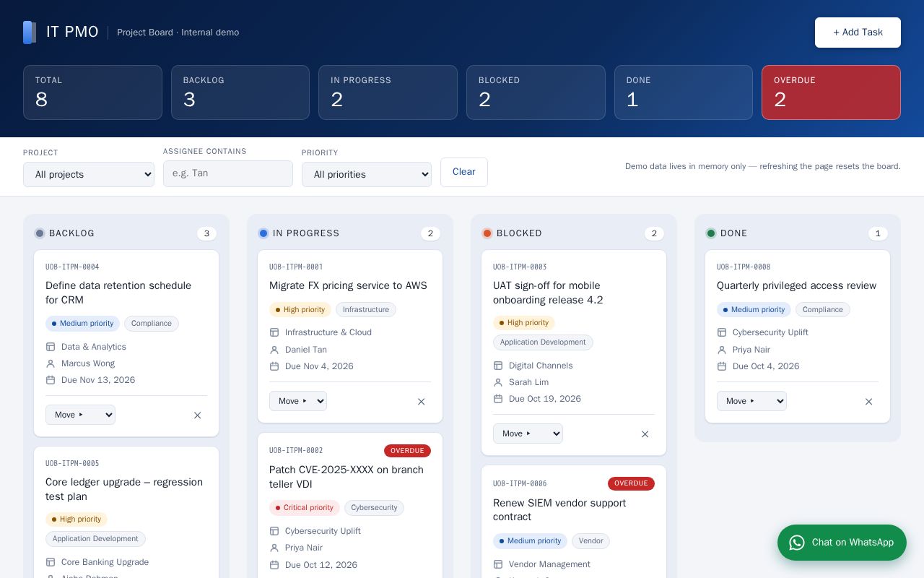Screen dimensions: 924x578
Task: Remove the UOB-ITPM-0004 card with X
Action: [x=198, y=415]
